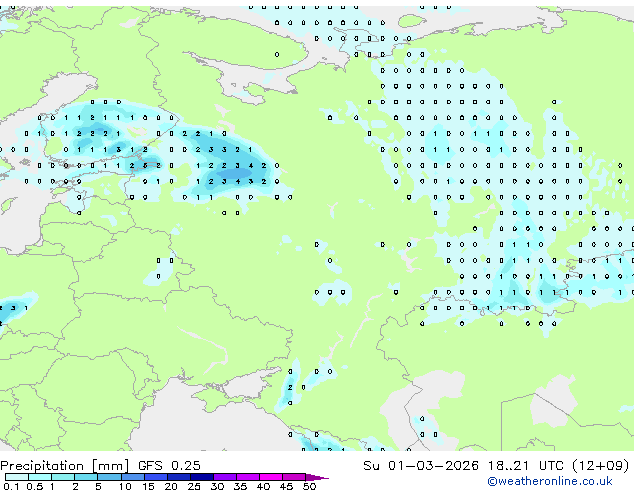The width and height of the screenshot is (634, 490).
Task: Click the legend label '25'
Action: pos(194,486)
